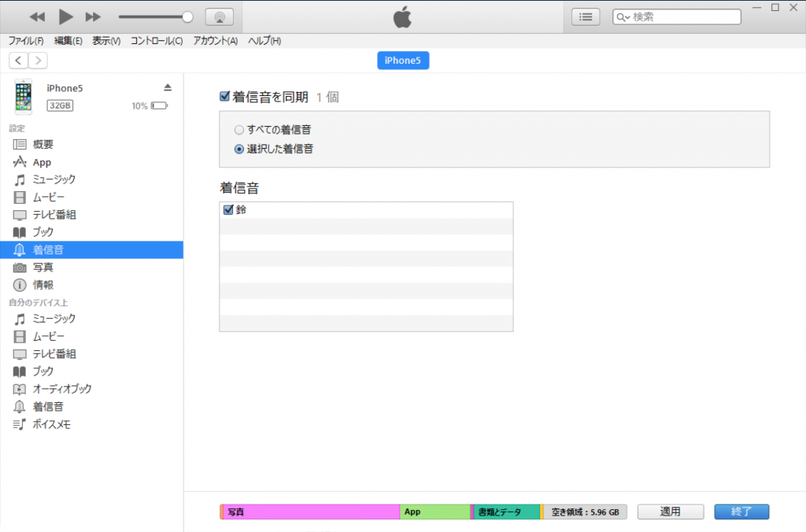Viewport: 806px width, 532px height.
Task: Open the AirPlay output icon
Action: click(x=220, y=17)
